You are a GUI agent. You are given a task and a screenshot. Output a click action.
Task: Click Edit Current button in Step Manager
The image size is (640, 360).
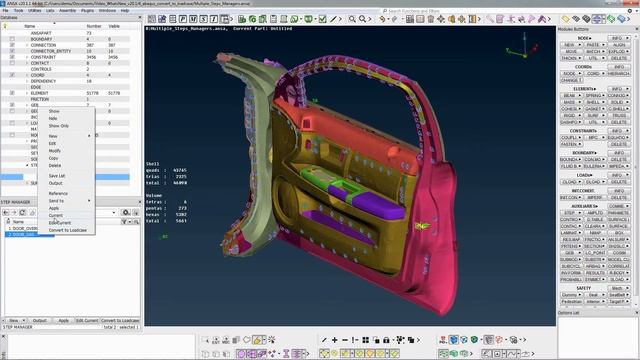pos(87,320)
